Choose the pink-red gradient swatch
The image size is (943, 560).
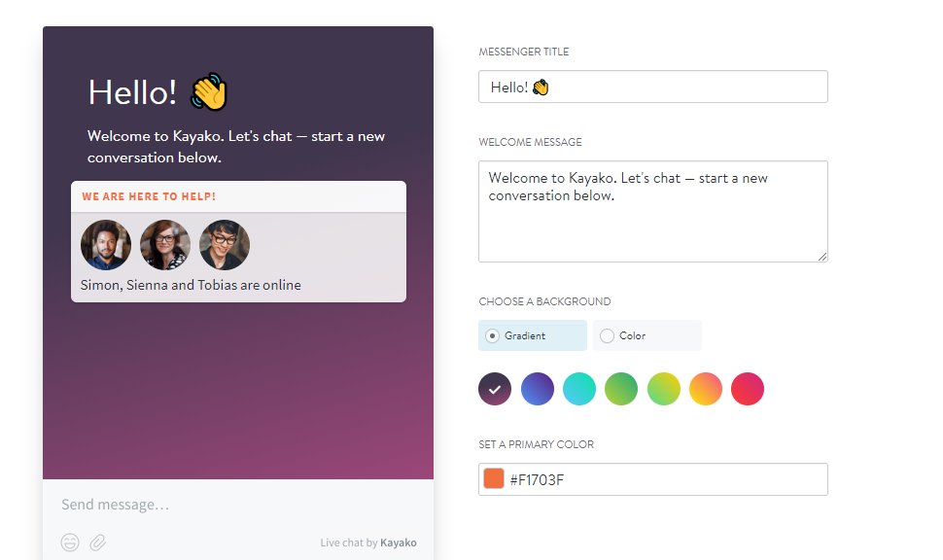pos(748,389)
